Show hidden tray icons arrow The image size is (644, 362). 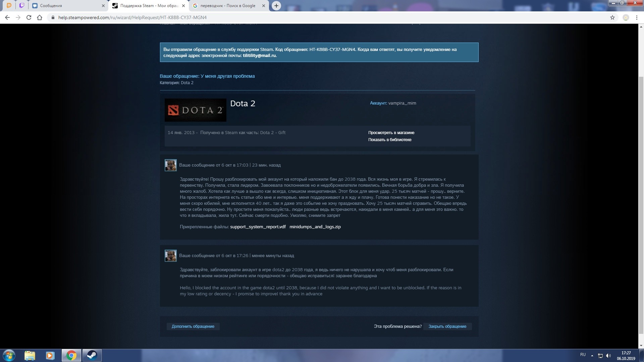point(592,356)
